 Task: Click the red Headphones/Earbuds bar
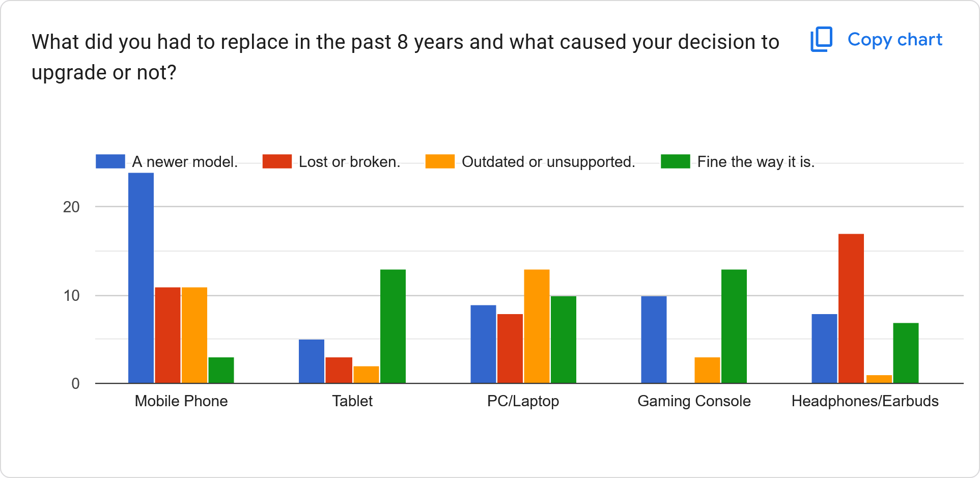(851, 308)
